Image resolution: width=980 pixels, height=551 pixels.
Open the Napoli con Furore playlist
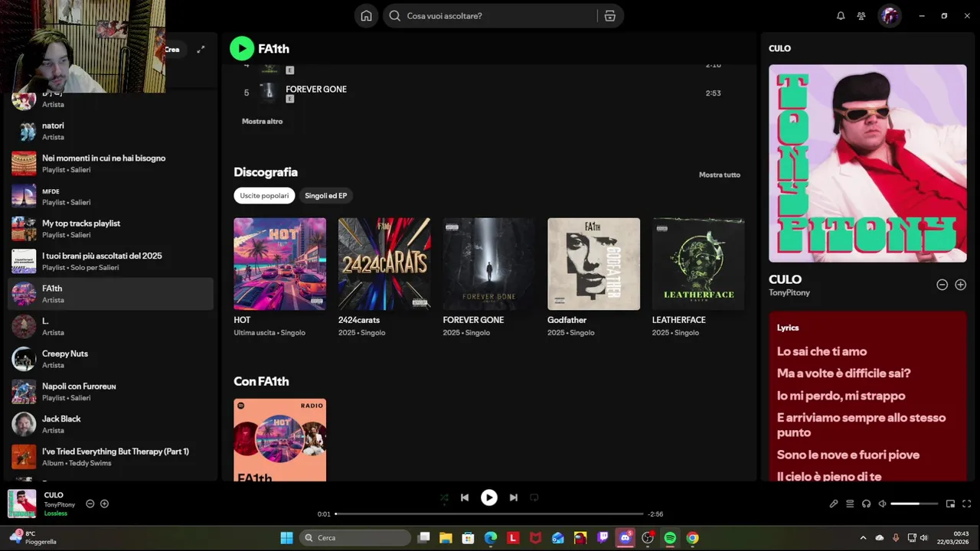[110, 392]
